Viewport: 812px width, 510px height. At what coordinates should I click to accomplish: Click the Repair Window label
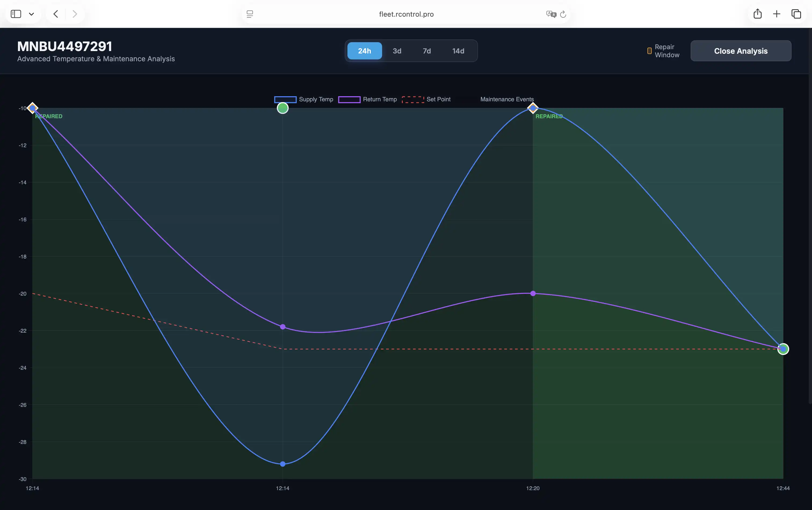pos(667,51)
